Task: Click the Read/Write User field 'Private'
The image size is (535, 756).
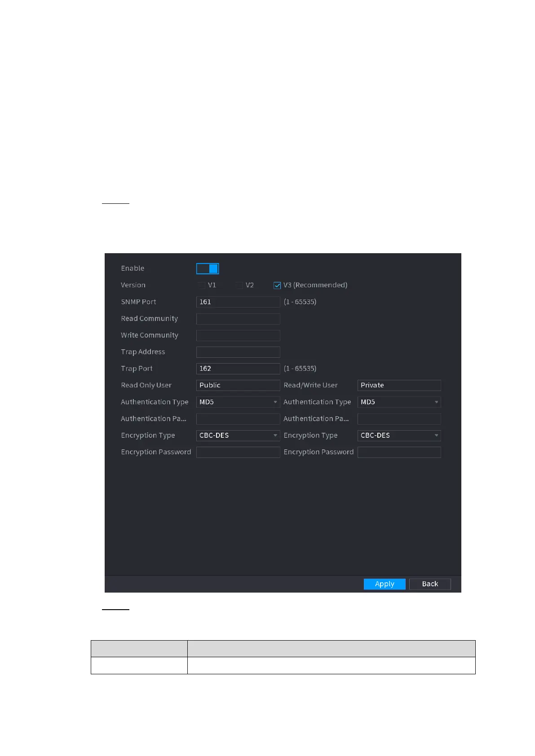Action: [399, 385]
